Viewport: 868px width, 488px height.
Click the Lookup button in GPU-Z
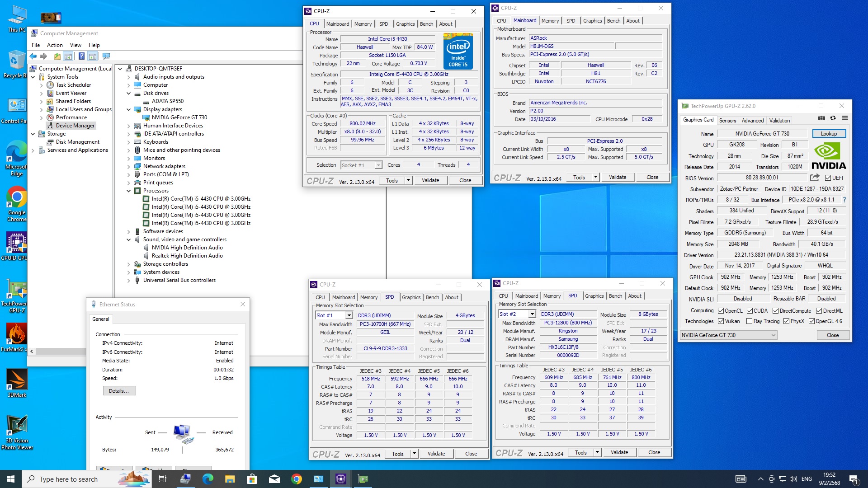(829, 134)
